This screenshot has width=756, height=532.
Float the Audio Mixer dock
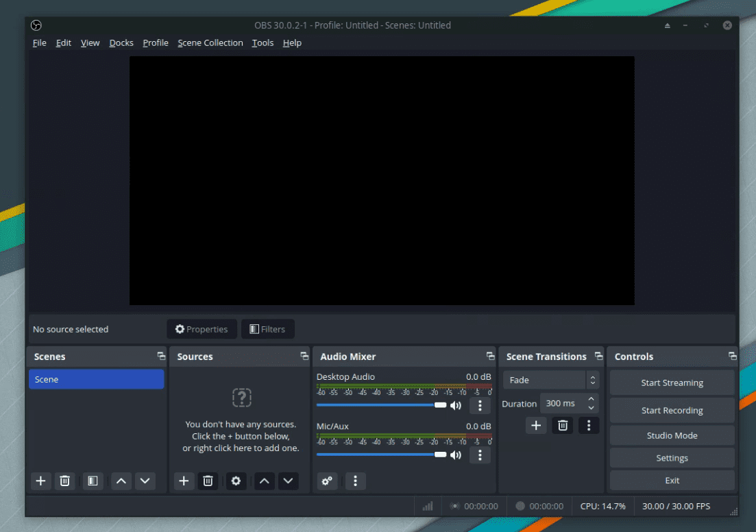click(x=490, y=356)
